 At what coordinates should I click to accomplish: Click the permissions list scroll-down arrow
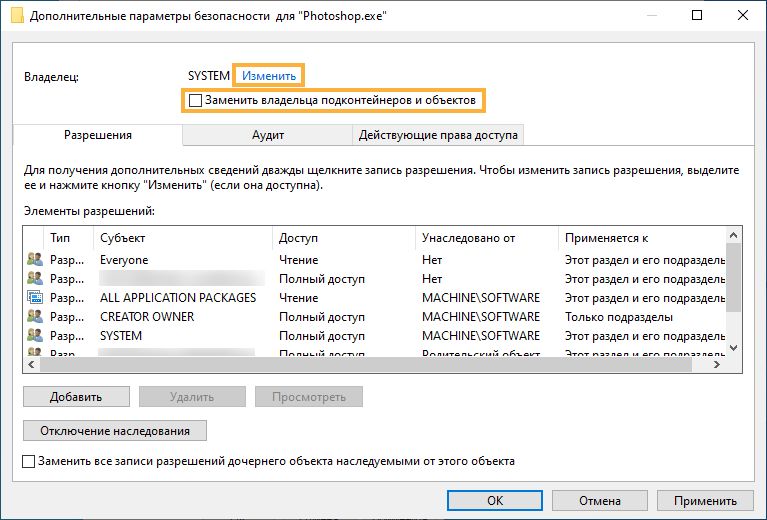tap(733, 348)
